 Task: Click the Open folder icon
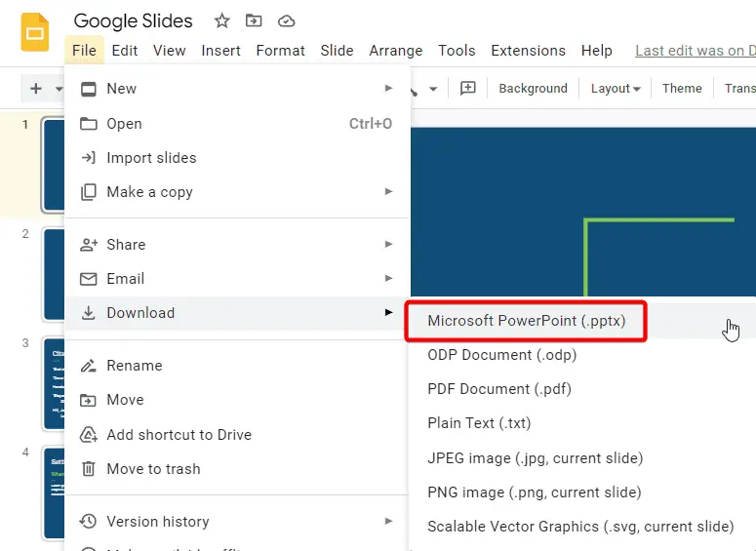[88, 124]
